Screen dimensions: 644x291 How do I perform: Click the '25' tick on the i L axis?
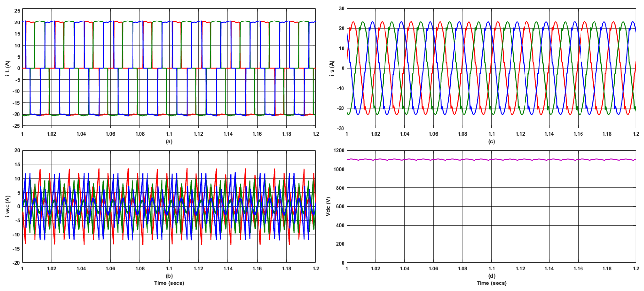tap(17, 11)
